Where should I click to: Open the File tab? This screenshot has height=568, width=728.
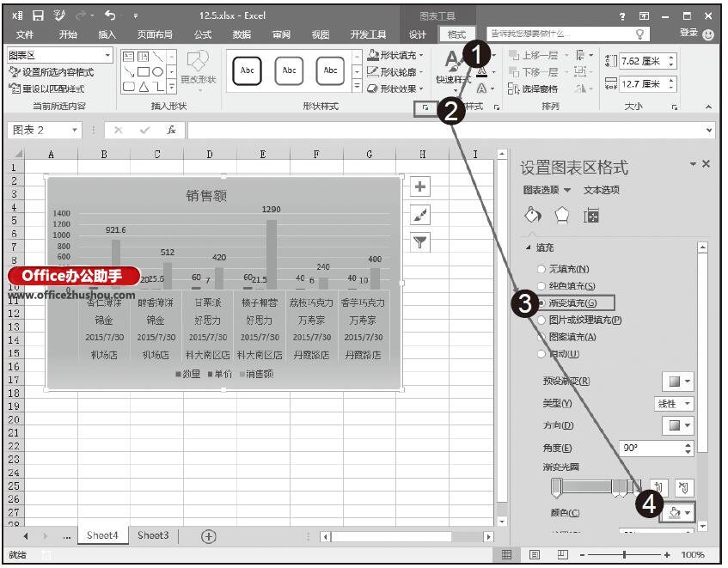pyautogui.click(x=25, y=34)
